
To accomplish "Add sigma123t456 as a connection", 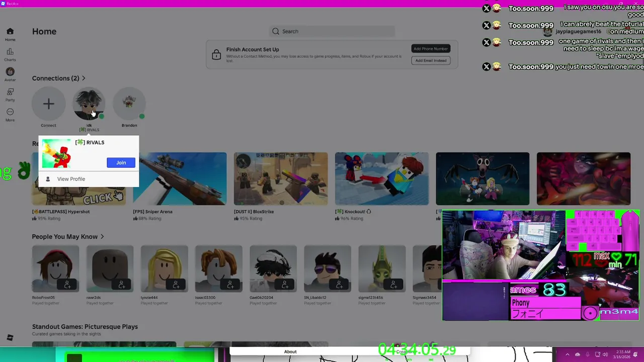I will [x=393, y=285].
